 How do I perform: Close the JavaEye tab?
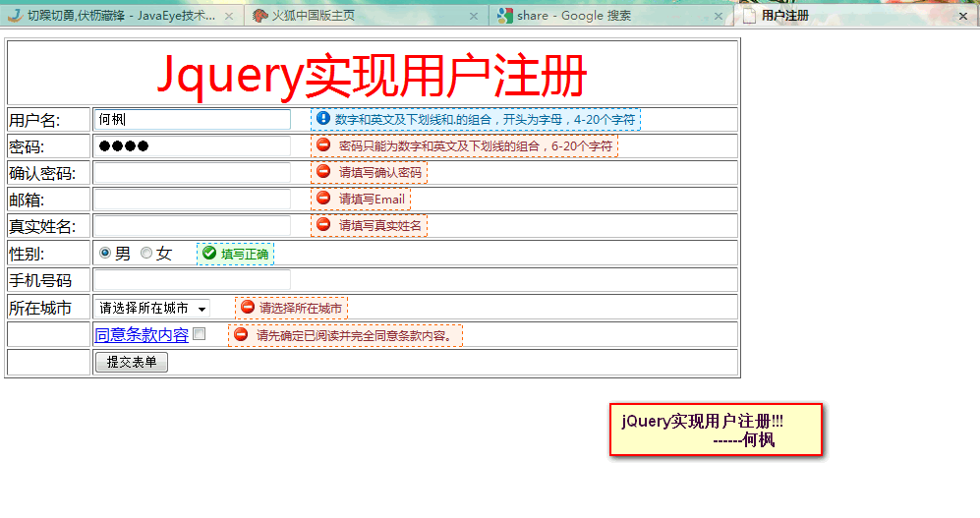coord(229,17)
